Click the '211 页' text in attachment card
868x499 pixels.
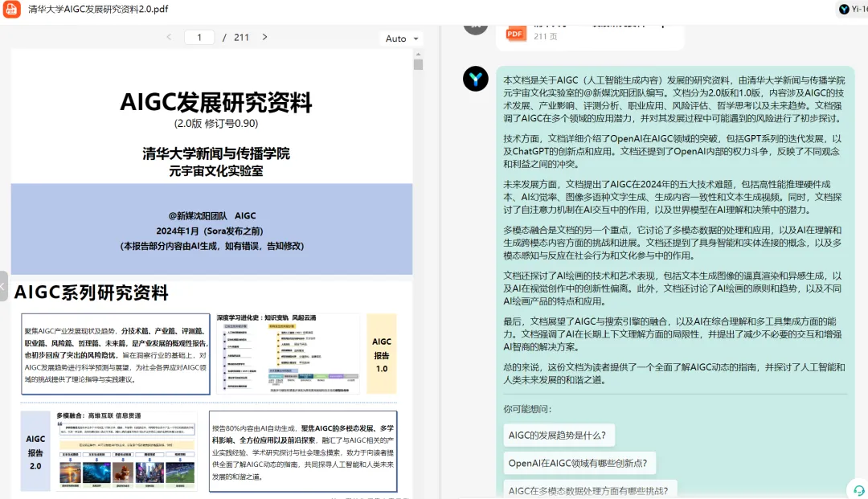click(545, 36)
